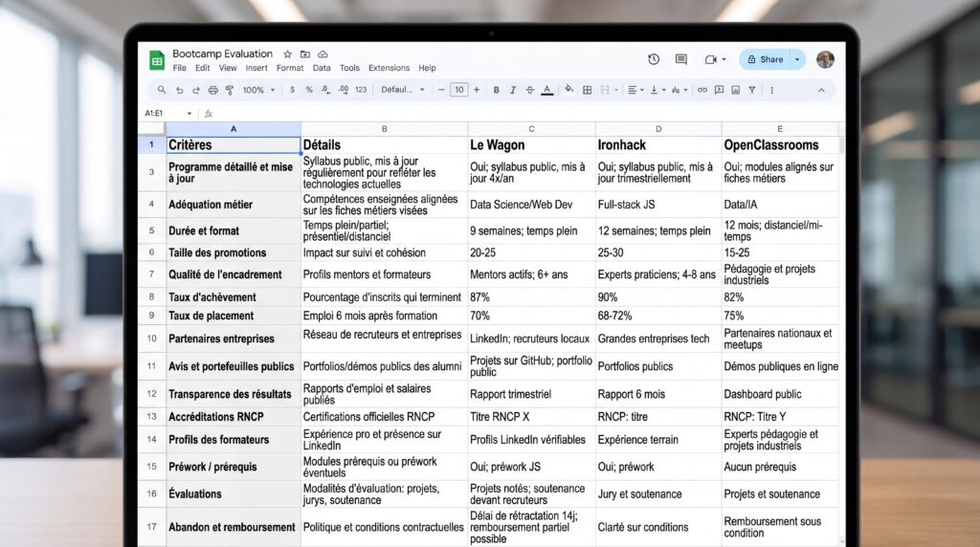Image resolution: width=980 pixels, height=547 pixels.
Task: Insert a comment from toolbar
Action: tap(720, 90)
